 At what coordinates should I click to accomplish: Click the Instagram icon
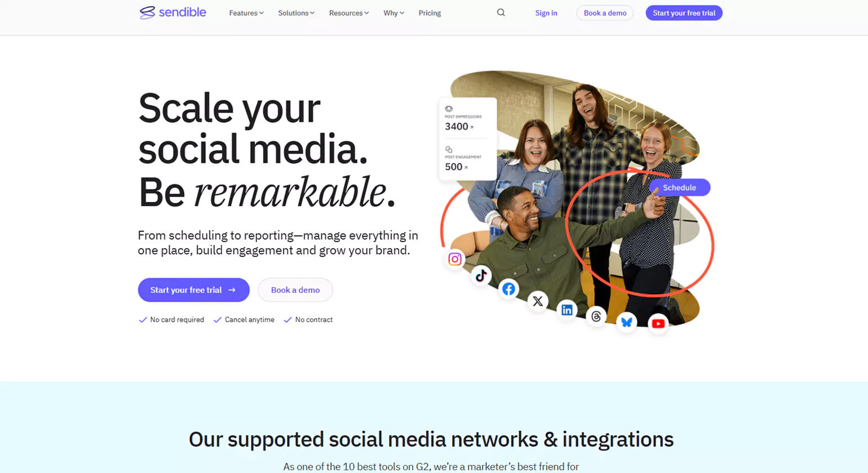(x=455, y=259)
